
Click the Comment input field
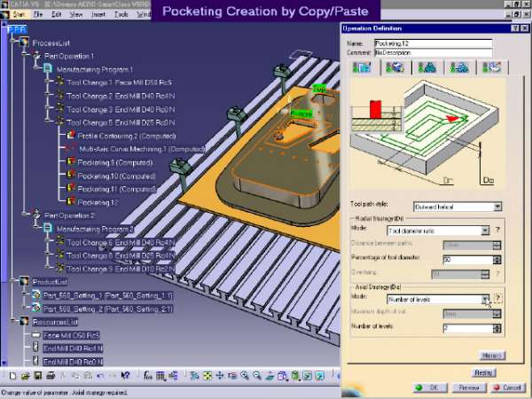[x=434, y=52]
